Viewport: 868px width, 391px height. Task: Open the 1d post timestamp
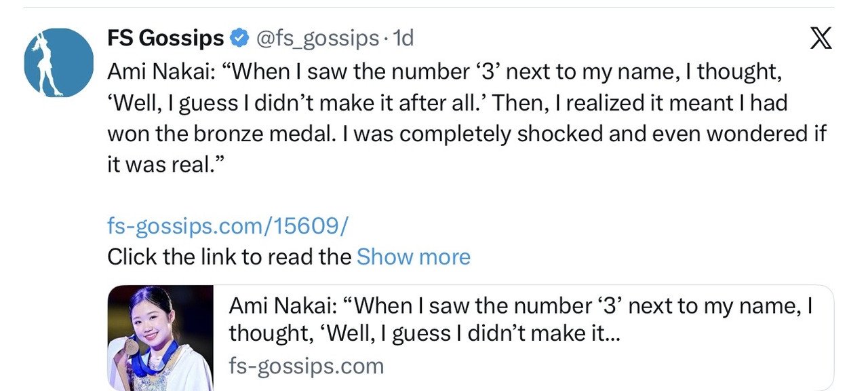pyautogui.click(x=403, y=39)
